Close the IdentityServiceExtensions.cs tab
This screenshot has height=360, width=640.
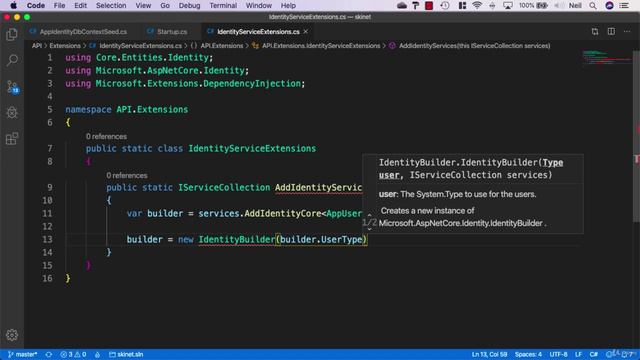pyautogui.click(x=306, y=31)
